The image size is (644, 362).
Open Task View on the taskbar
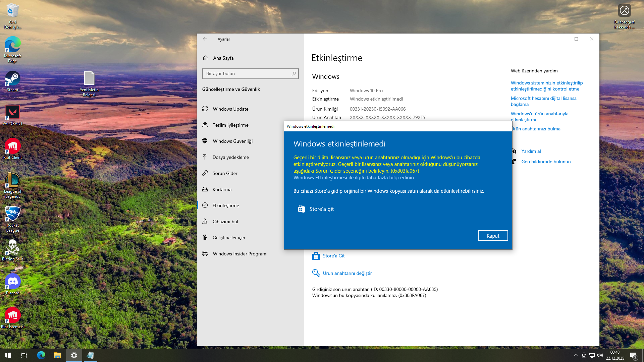[x=24, y=355]
